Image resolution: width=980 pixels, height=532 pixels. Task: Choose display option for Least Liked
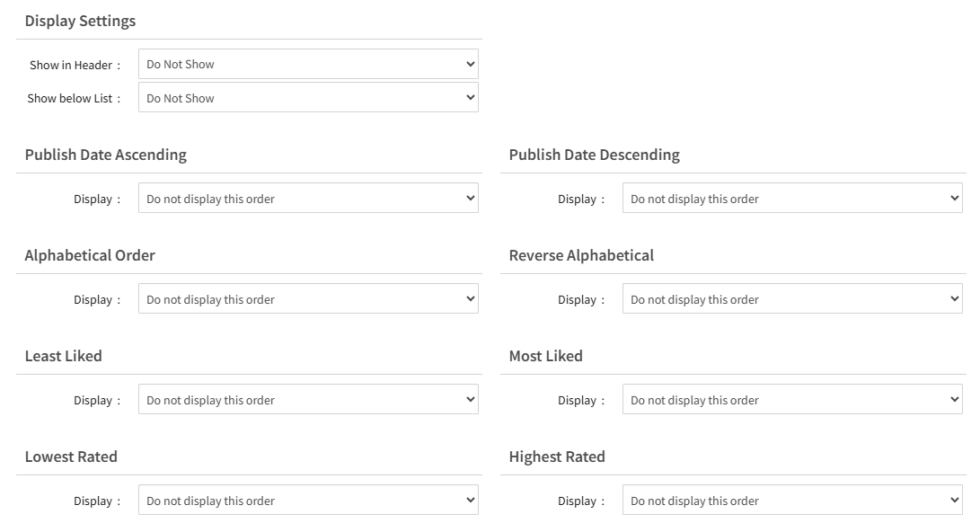pos(308,400)
